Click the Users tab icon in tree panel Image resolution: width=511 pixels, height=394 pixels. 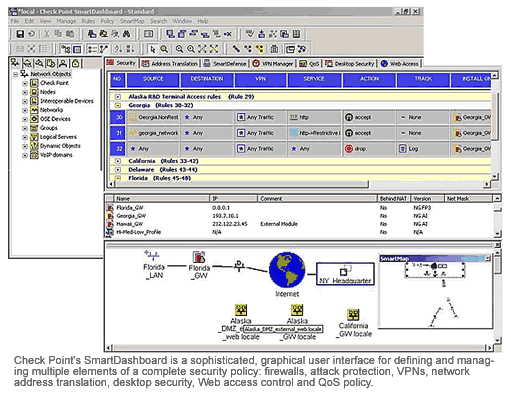(x=63, y=63)
